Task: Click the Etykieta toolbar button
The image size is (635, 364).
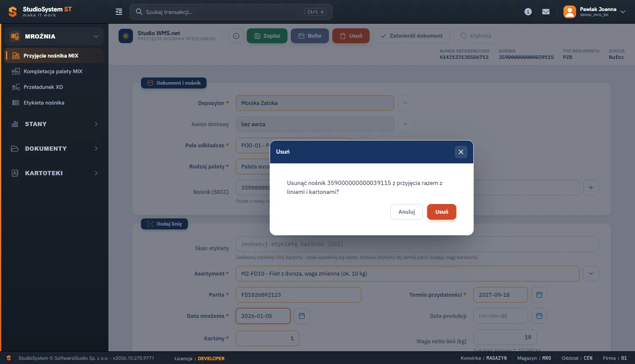Action: (x=476, y=36)
